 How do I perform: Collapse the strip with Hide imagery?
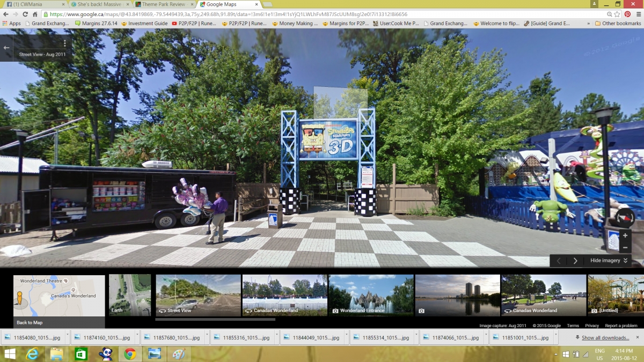click(609, 261)
